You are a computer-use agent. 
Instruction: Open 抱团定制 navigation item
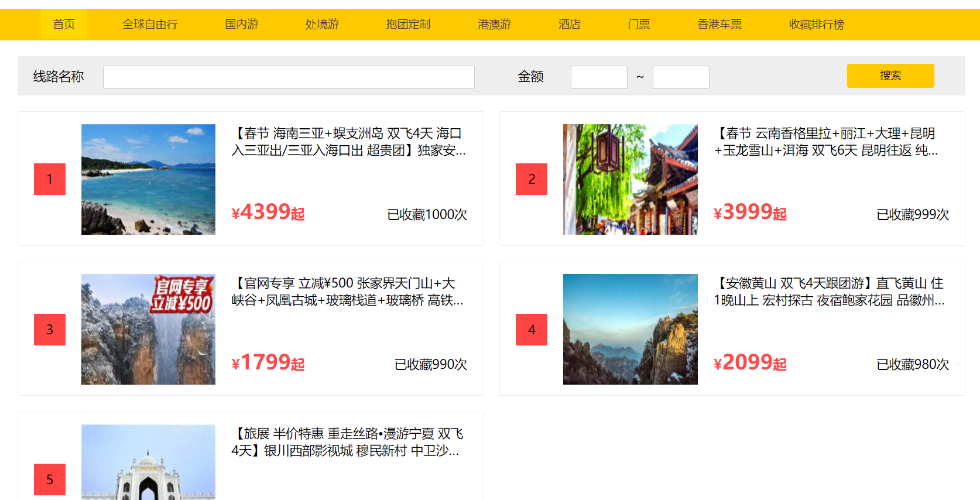tap(408, 25)
